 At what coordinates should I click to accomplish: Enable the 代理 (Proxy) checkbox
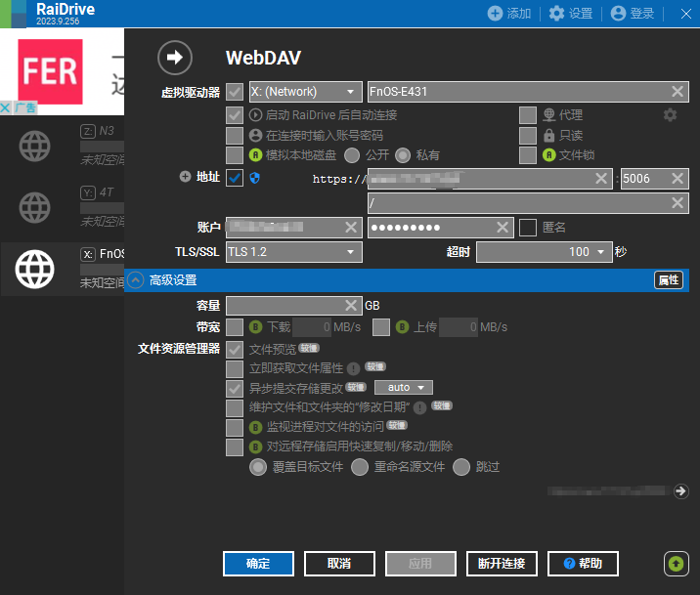tap(528, 115)
